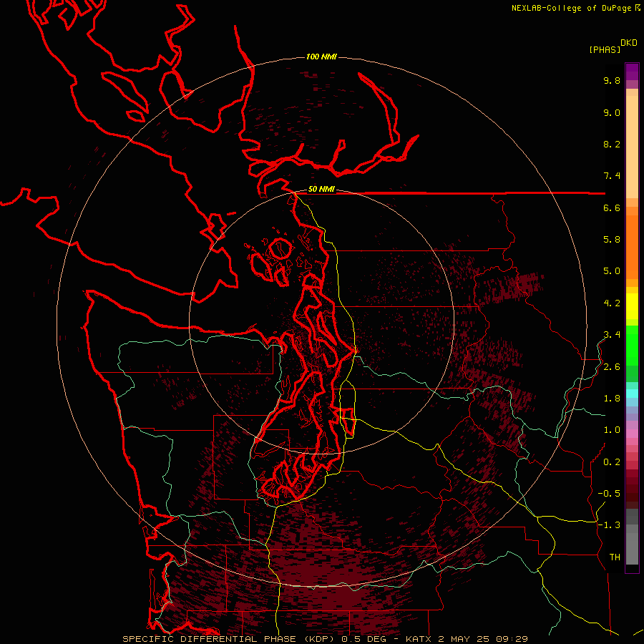Click the 1.8 value on the scale
Viewport: 644px width, 644px height.
(x=612, y=399)
